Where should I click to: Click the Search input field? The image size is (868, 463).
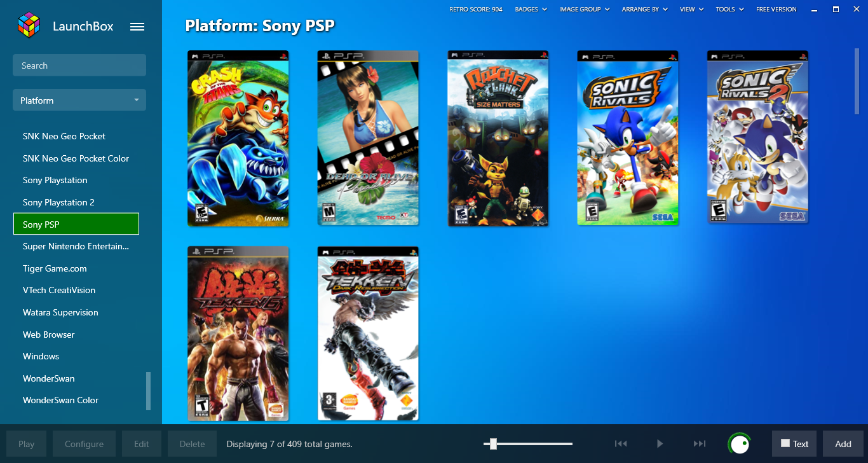point(79,66)
